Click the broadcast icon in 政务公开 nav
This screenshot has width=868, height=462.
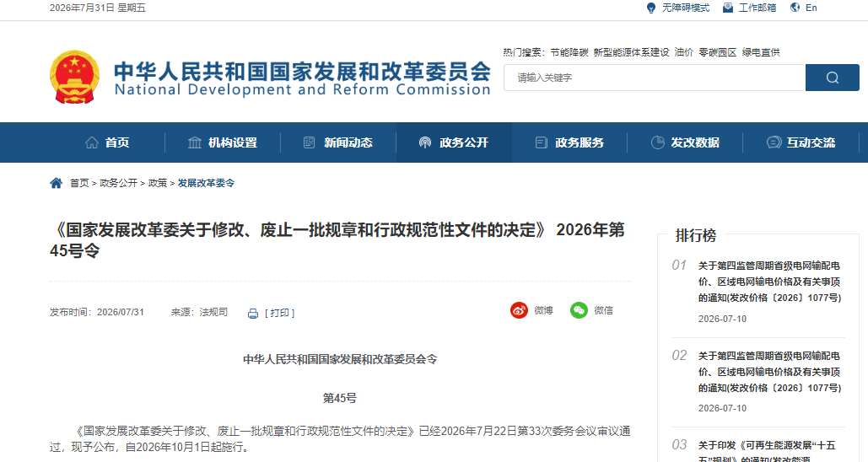pos(425,142)
